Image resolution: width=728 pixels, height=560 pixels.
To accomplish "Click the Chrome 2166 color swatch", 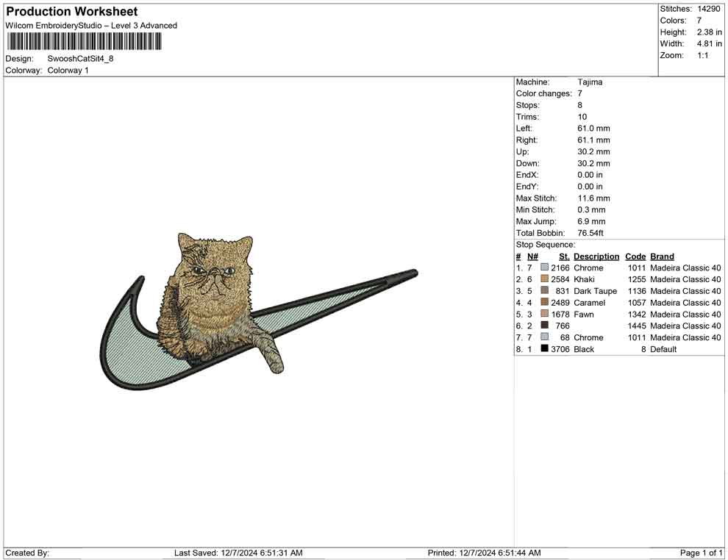I will (545, 268).
